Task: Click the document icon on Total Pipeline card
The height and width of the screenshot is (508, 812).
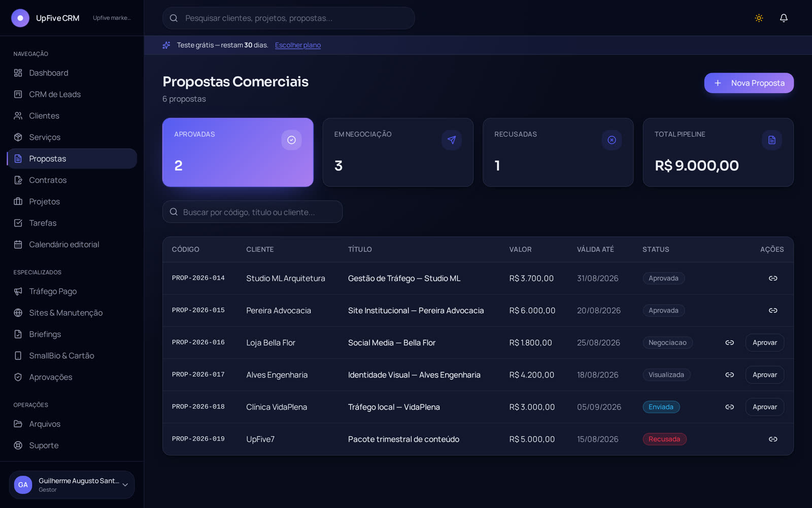Action: 772,140
